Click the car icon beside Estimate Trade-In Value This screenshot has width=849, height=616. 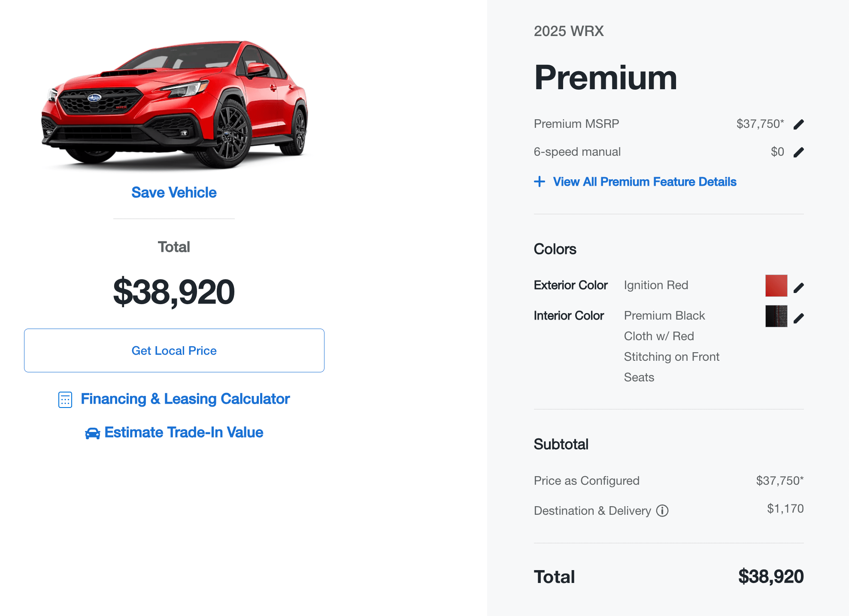coord(92,433)
